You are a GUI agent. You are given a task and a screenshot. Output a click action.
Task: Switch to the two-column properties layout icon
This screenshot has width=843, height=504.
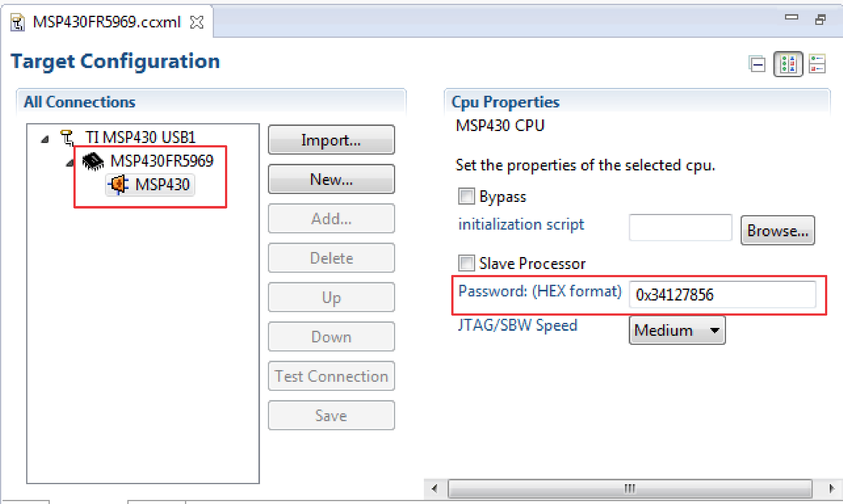click(788, 64)
